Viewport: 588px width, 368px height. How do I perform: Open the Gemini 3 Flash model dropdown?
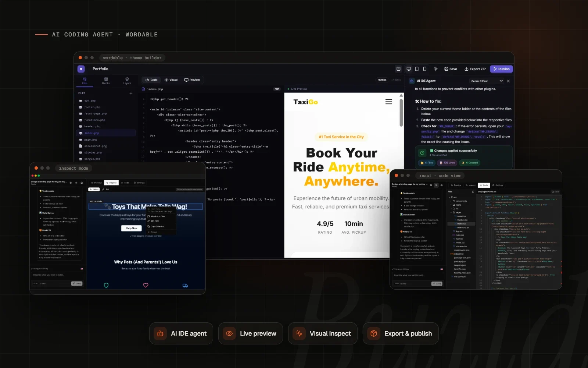[487, 81]
